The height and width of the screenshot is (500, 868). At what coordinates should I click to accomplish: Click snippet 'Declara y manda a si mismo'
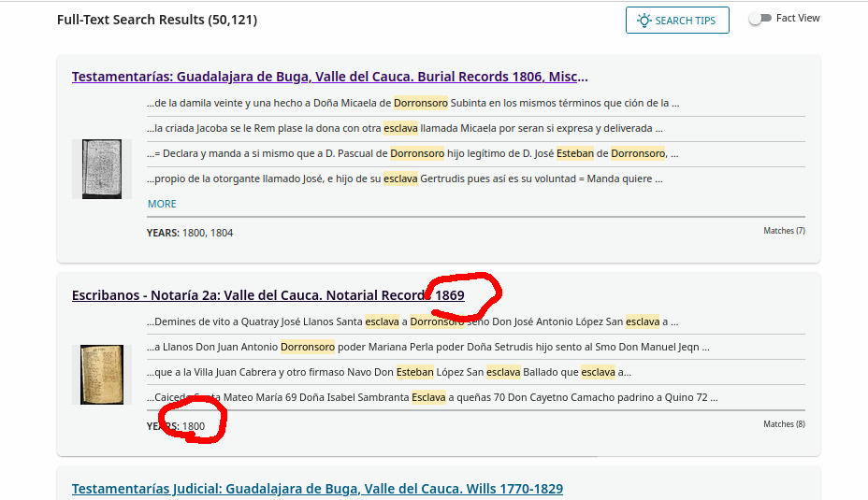pos(412,153)
